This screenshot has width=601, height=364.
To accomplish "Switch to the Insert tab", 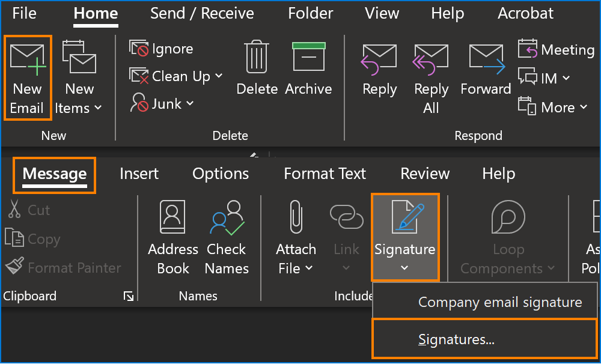I will click(139, 174).
